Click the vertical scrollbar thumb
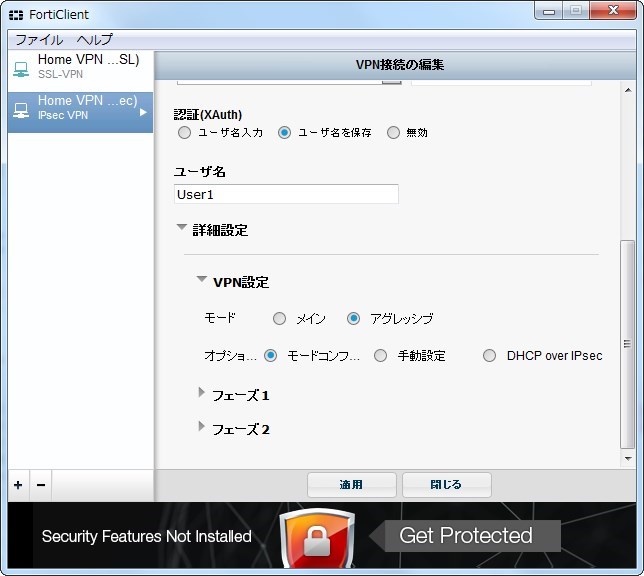The image size is (644, 576). point(627,344)
